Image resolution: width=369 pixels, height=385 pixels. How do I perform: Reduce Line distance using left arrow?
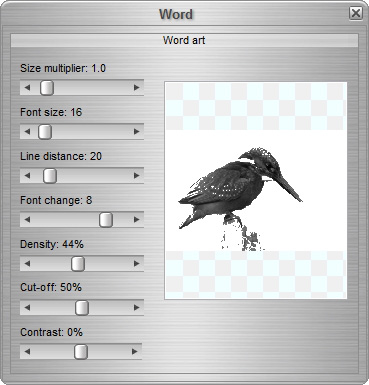click(27, 176)
